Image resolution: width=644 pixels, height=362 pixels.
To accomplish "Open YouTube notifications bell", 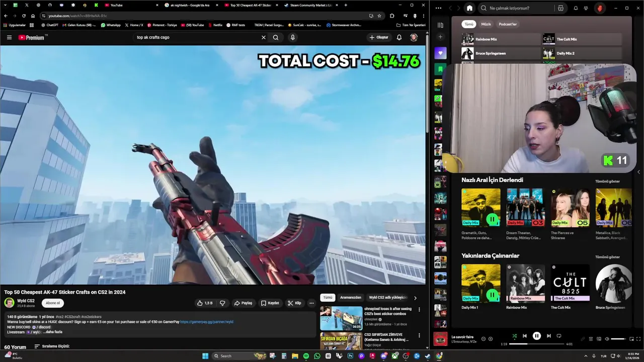I will 399,37.
